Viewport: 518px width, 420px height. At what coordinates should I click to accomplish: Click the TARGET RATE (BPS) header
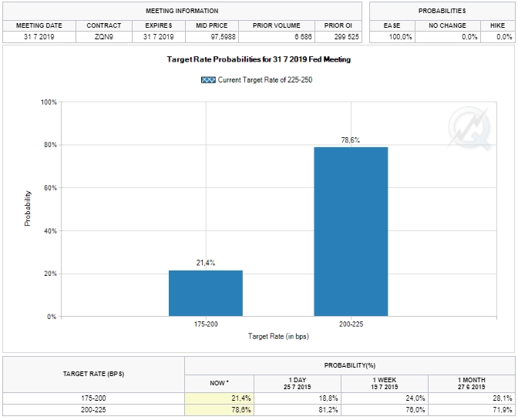93,374
